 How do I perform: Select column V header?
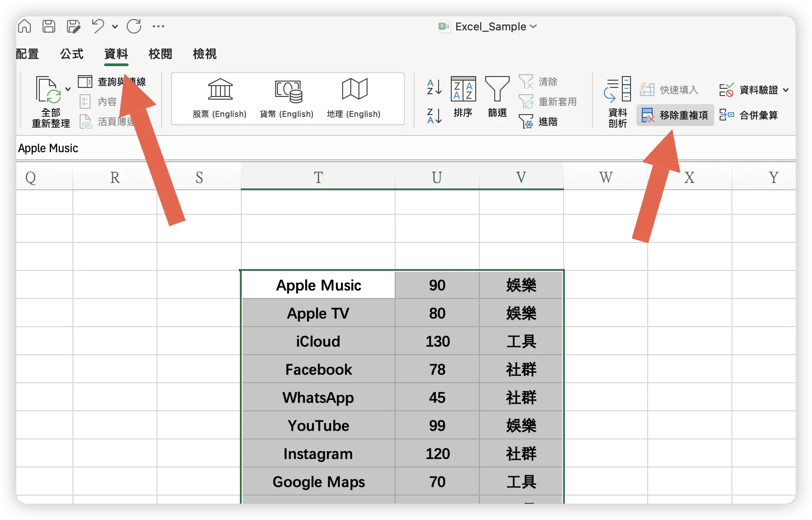521,177
